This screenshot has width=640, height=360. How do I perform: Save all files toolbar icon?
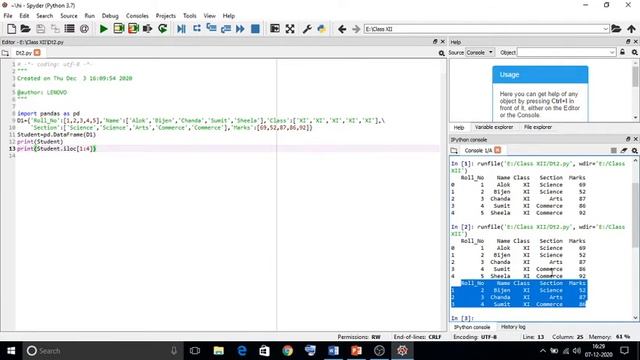(x=55, y=29)
